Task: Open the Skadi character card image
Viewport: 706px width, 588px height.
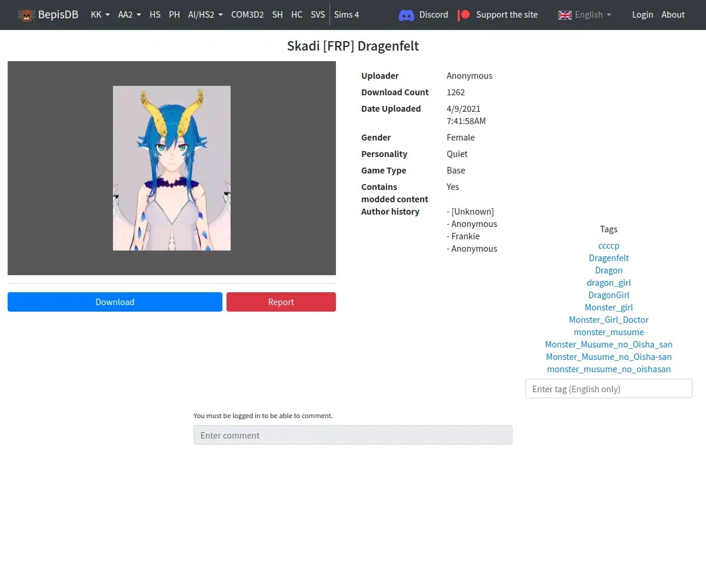Action: pyautogui.click(x=172, y=168)
